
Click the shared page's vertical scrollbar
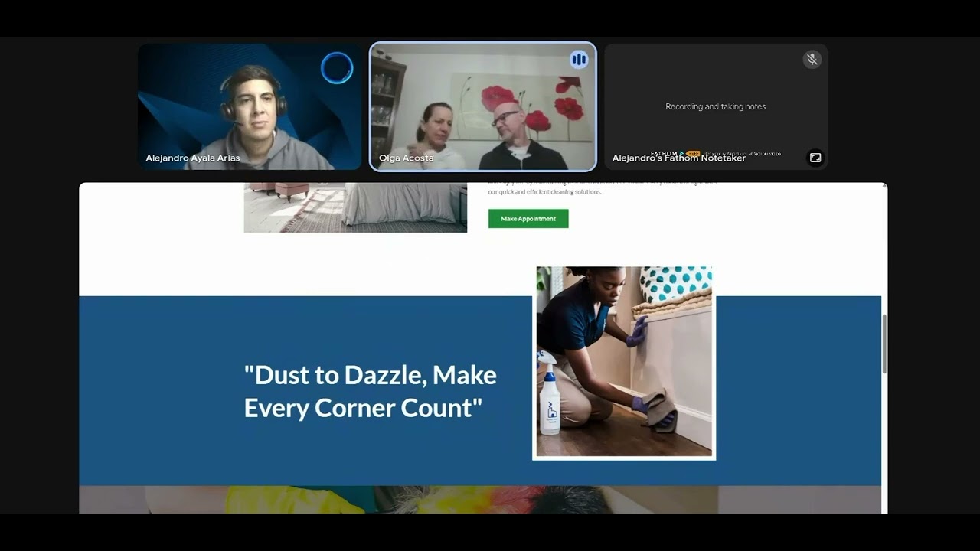[885, 344]
